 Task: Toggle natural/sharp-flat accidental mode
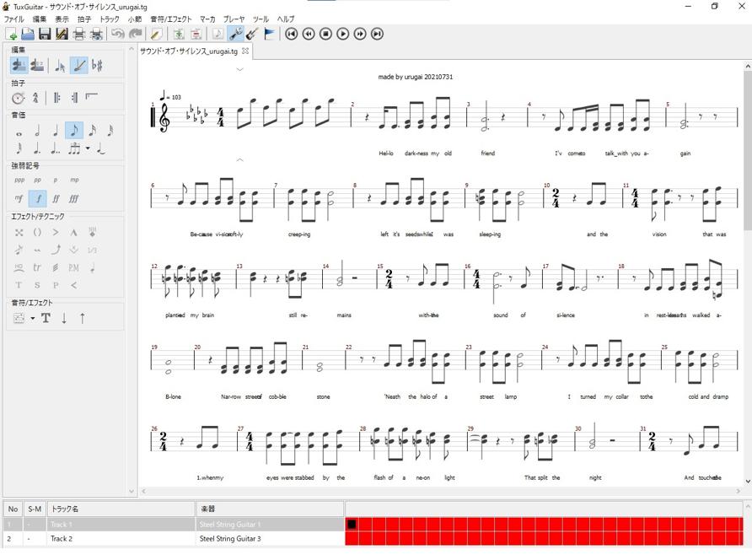pos(97,65)
